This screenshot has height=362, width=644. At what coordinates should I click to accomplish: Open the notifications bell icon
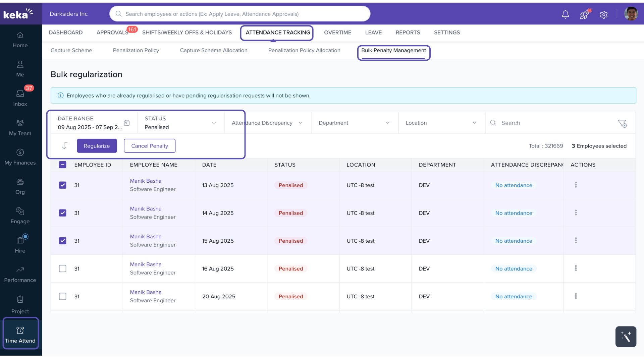pos(565,14)
